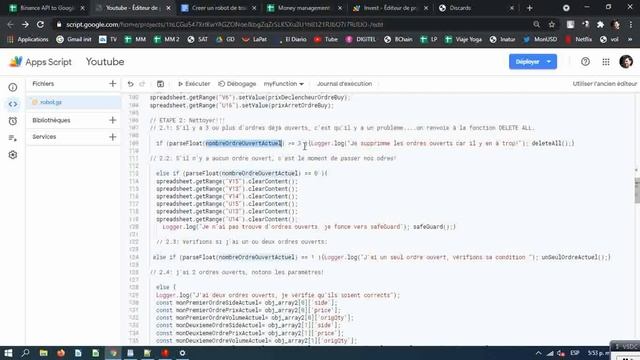Open the Netflix bookmark
The image size is (640, 360).
pyautogui.click(x=579, y=39)
